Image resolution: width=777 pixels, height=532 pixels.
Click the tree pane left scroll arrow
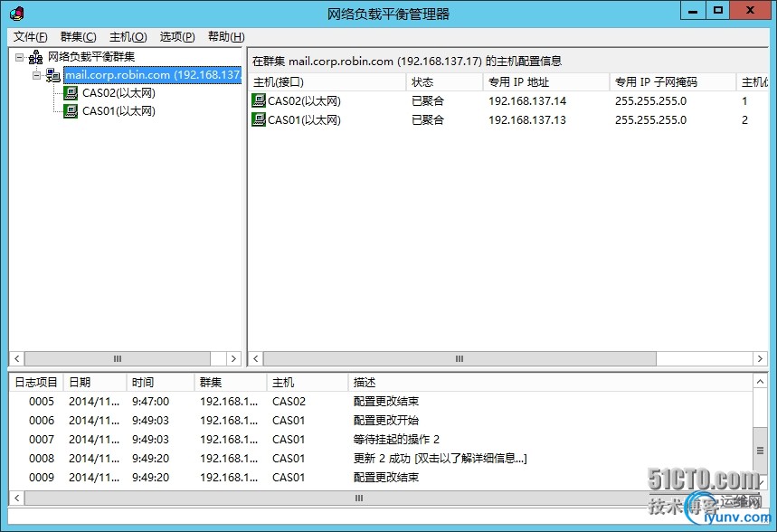pos(17,358)
